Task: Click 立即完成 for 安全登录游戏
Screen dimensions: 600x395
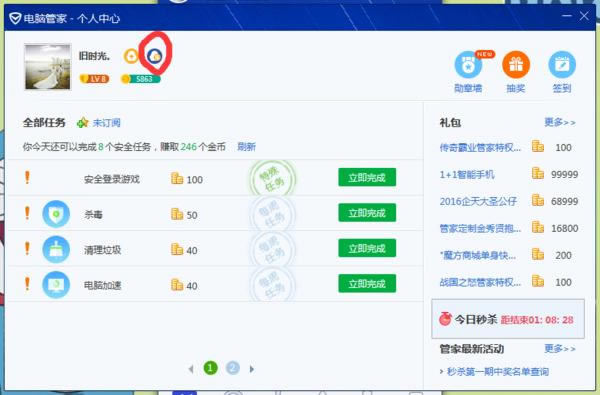Action: [367, 177]
